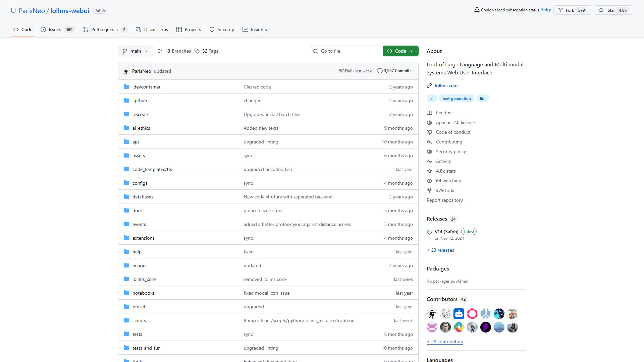The height and width of the screenshot is (362, 644).
Task: Click the commit history clock icon
Action: click(x=380, y=71)
